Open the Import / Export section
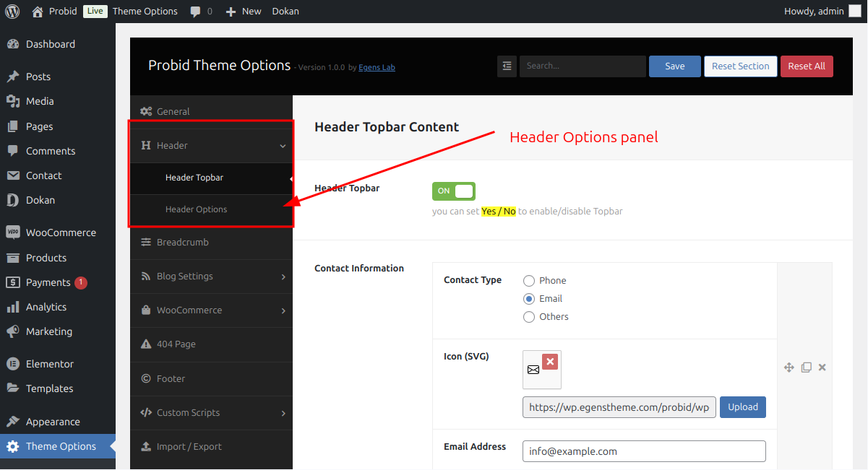Screen dimensions: 868x470 [x=211, y=447]
